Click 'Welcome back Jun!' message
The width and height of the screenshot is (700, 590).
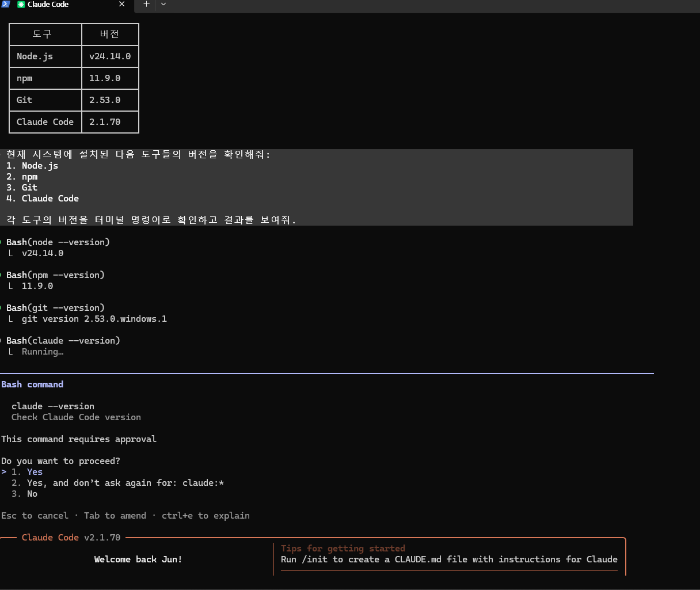[x=138, y=559]
